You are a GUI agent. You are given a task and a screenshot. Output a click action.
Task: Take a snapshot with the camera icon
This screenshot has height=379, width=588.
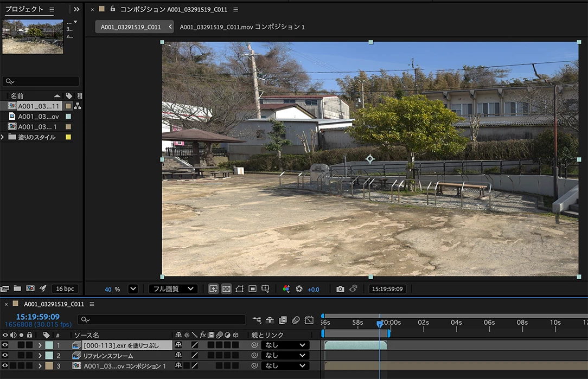340,288
